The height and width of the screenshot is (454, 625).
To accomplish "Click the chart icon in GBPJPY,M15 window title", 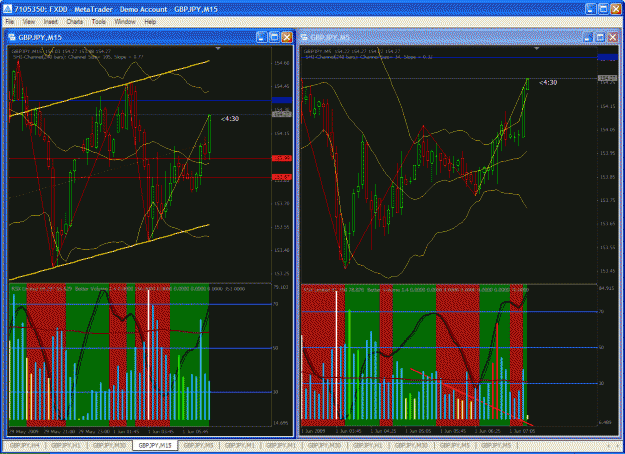I will [12, 37].
